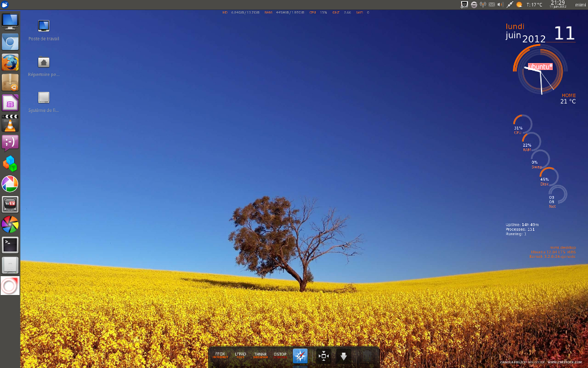Open Picasa pinwheel icon in dock

(x=10, y=184)
